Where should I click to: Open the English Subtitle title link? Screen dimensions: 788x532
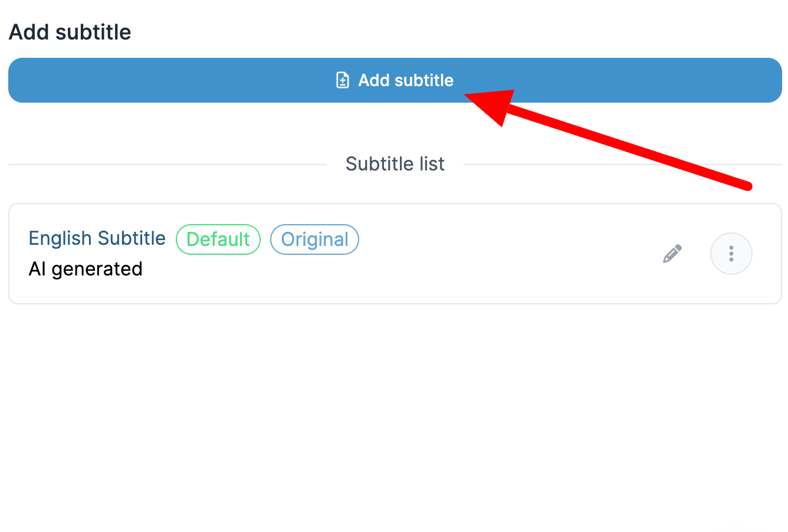pos(97,238)
